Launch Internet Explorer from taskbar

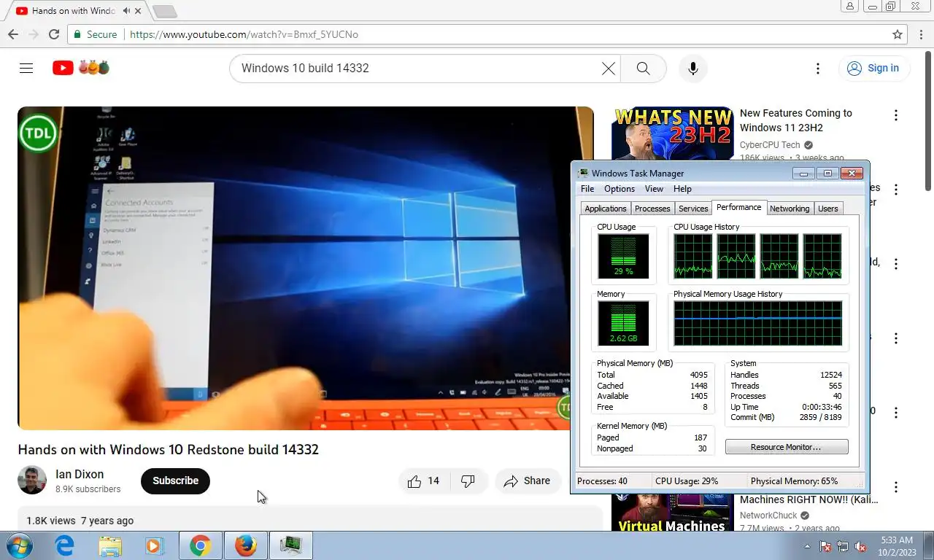tap(66, 545)
